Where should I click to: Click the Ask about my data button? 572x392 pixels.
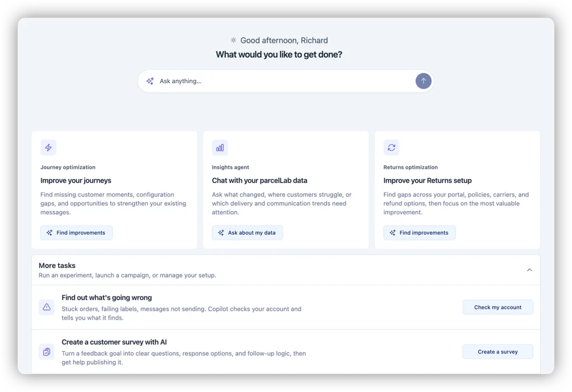[x=247, y=233]
